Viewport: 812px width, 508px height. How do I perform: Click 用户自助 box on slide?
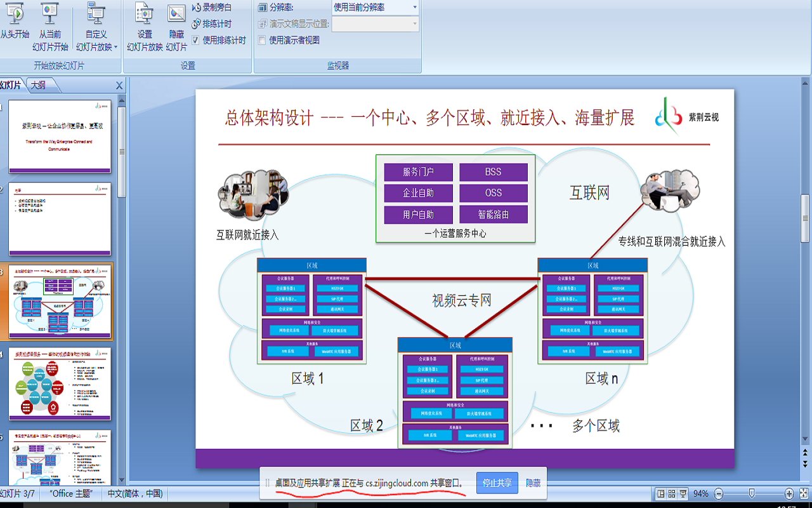click(418, 215)
